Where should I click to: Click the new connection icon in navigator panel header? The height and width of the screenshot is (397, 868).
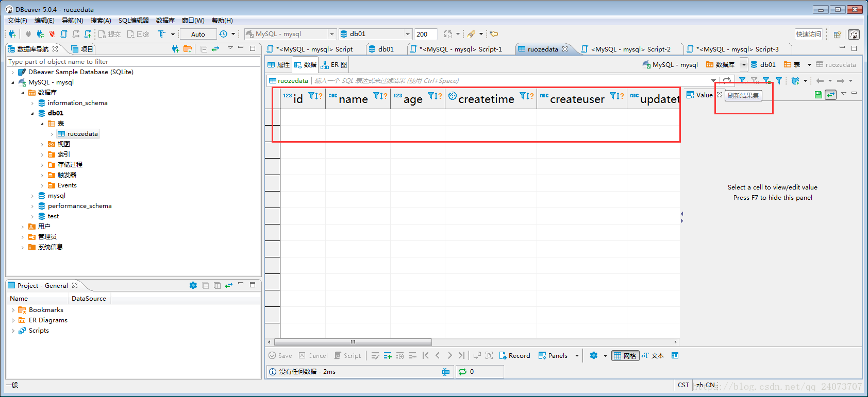(175, 49)
